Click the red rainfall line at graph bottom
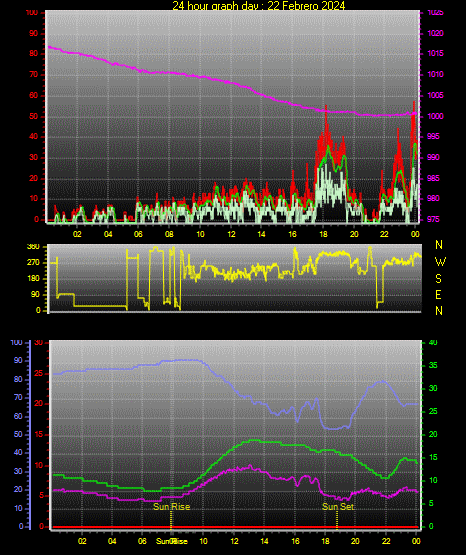Image resolution: width=466 pixels, height=555 pixels. 235,527
